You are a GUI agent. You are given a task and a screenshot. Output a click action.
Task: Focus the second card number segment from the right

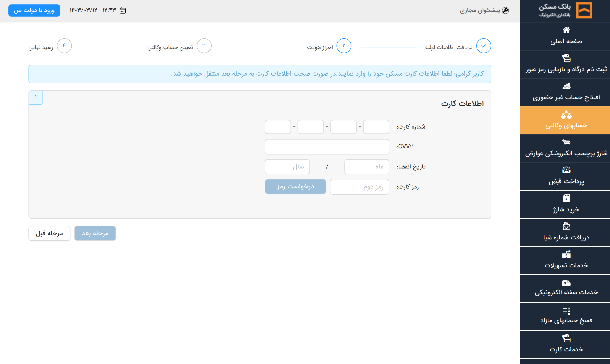343,127
